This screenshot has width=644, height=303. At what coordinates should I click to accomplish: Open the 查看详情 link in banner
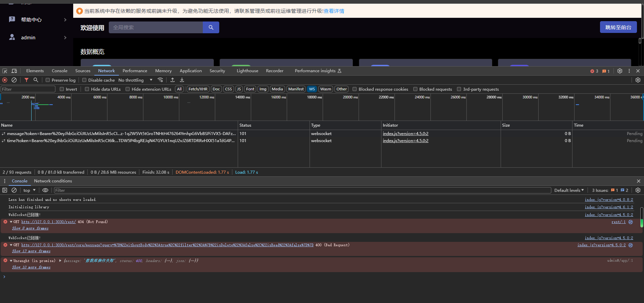(x=334, y=11)
